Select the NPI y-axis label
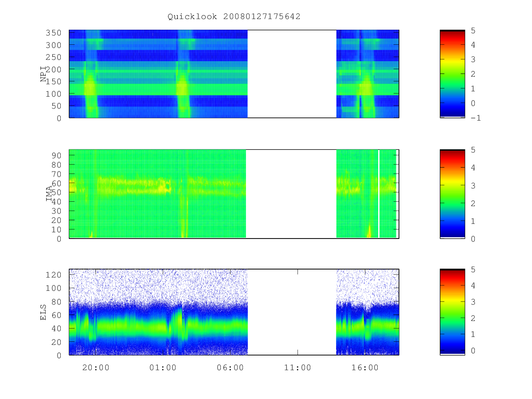 [x=43, y=74]
